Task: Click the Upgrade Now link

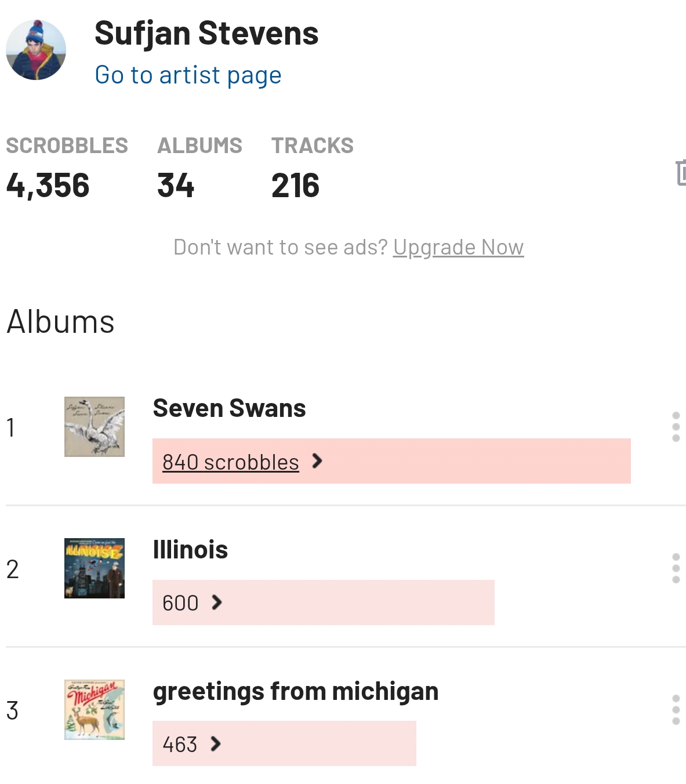Action: (x=458, y=248)
